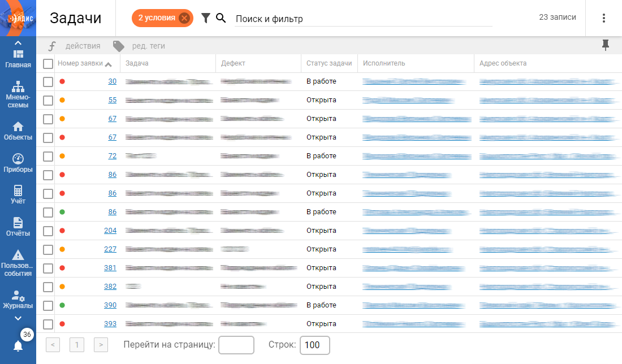Click the Задача column header
This screenshot has height=364, width=622.
[x=137, y=63]
